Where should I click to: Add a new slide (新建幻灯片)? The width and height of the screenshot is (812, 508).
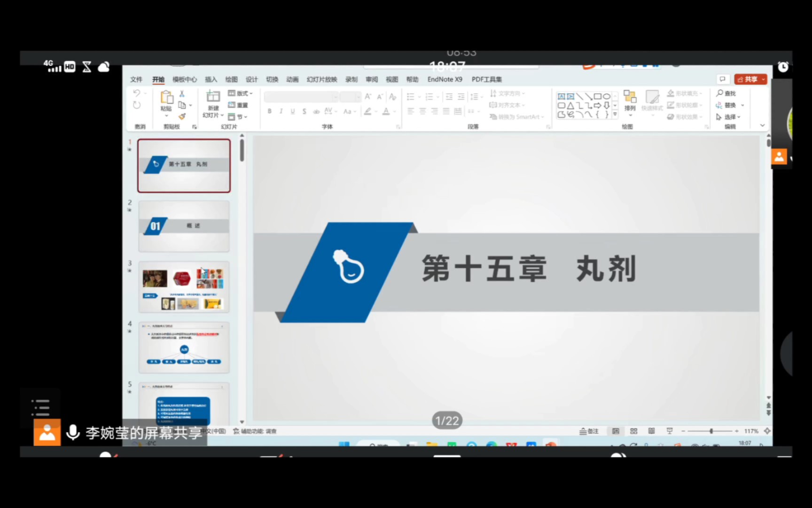(x=213, y=104)
